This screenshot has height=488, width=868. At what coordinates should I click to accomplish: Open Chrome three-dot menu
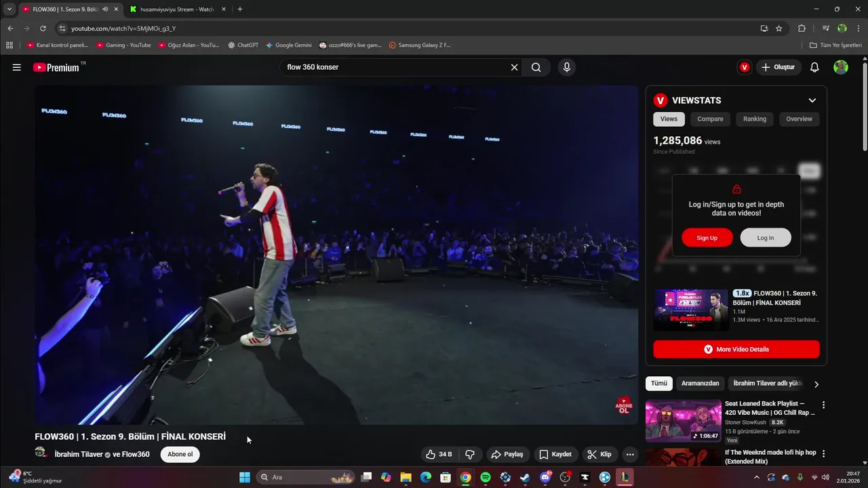pyautogui.click(x=858, y=28)
